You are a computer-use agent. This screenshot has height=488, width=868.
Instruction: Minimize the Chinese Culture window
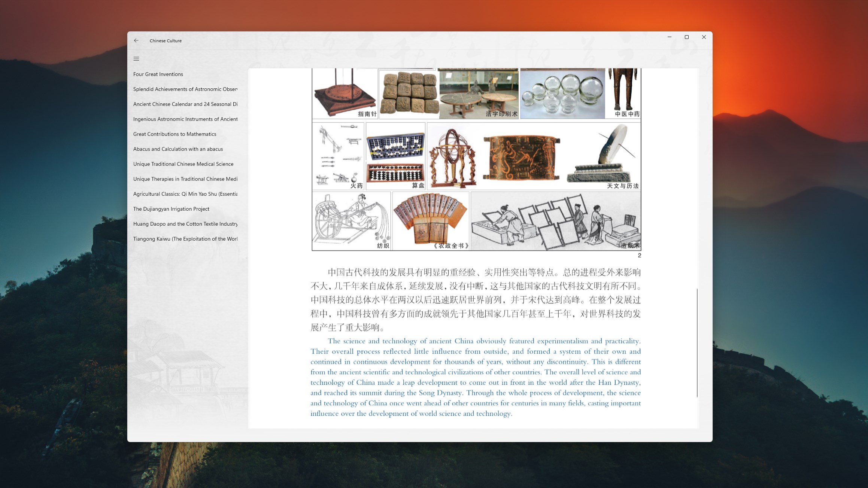click(670, 37)
